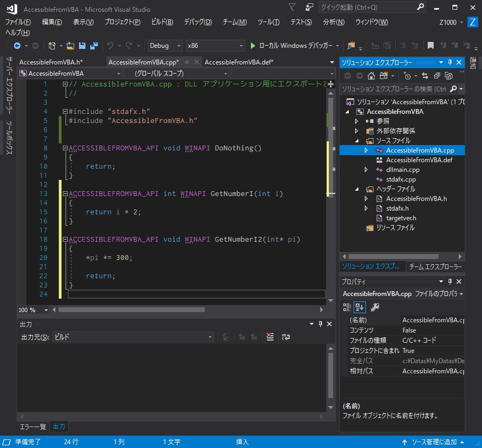Toggle word wrap in the output pane
The height and width of the screenshot is (448, 482).
[x=286, y=337]
